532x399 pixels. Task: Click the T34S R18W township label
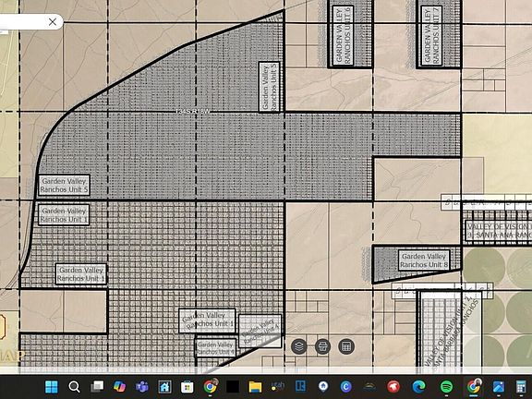[x=193, y=111]
